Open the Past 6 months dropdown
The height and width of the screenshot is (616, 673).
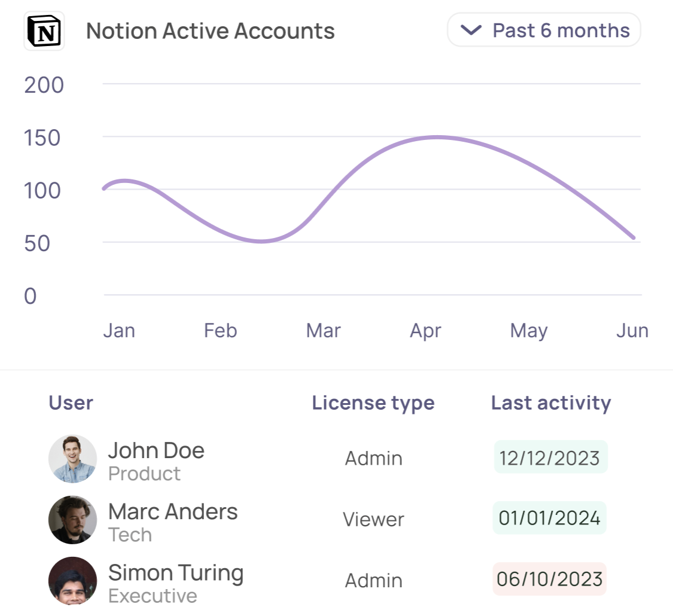tap(543, 30)
